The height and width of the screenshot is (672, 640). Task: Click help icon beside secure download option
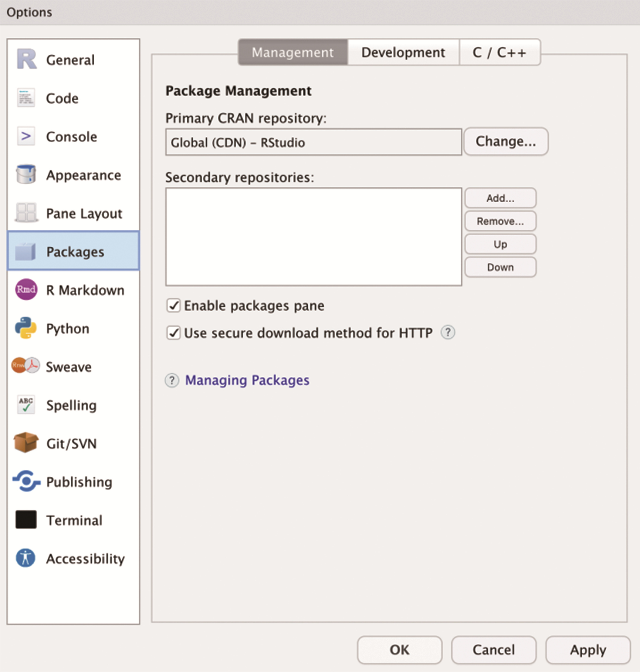[448, 332]
